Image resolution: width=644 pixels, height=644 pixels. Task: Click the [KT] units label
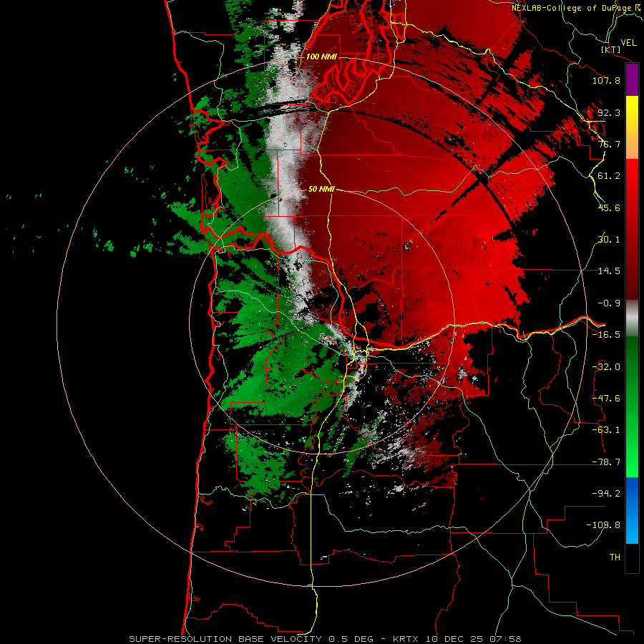[611, 49]
